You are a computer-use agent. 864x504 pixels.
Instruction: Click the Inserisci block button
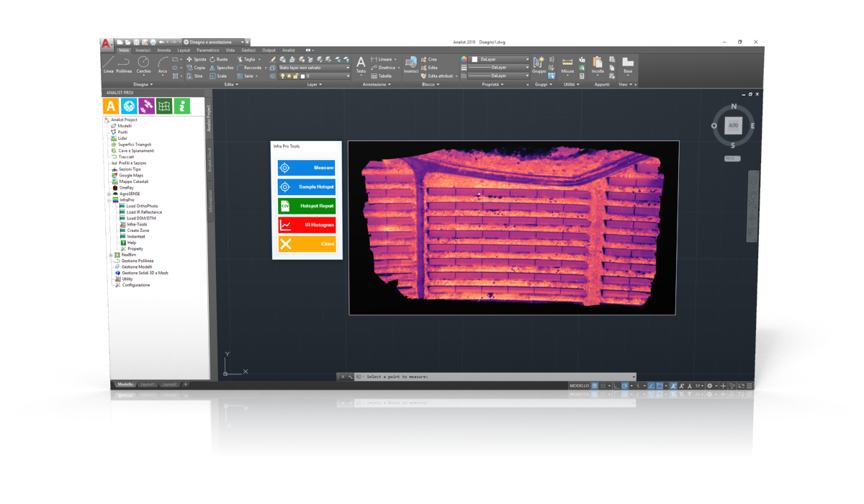(x=410, y=65)
